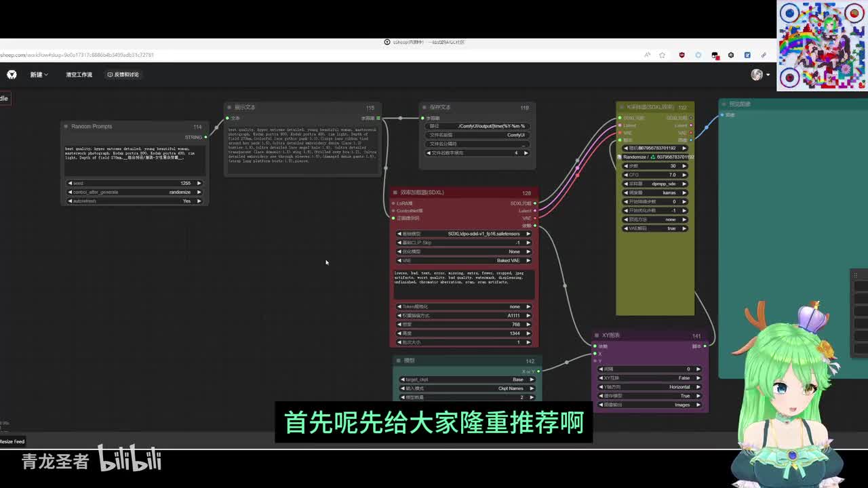
Task: Open the dpmpp_sde sampler dropdown
Action: pyautogui.click(x=654, y=184)
